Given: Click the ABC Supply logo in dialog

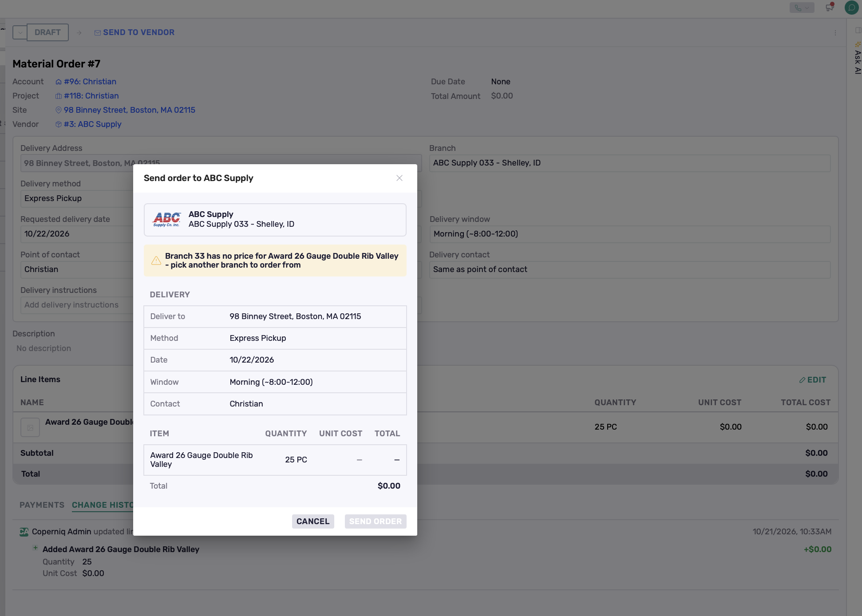Looking at the screenshot, I should point(166,219).
